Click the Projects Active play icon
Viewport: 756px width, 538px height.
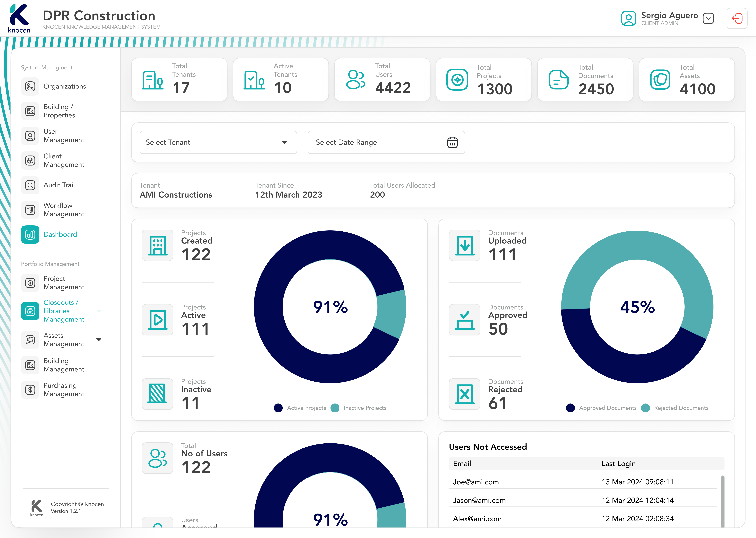(157, 320)
